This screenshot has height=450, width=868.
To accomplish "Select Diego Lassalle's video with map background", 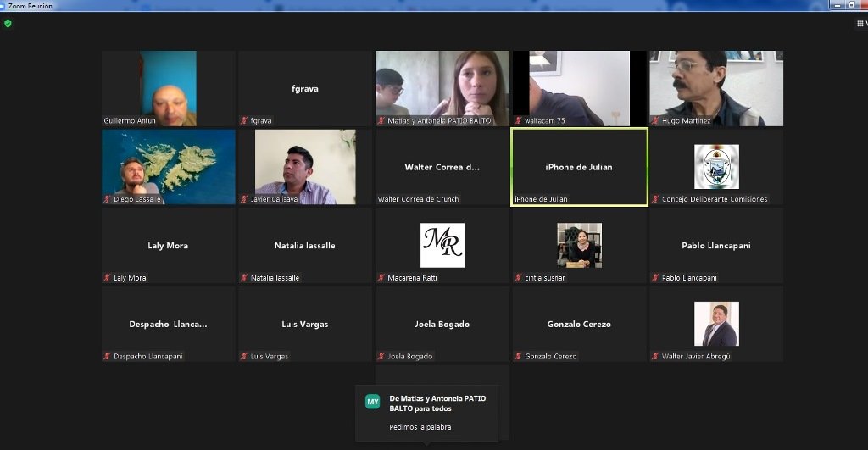I will click(x=169, y=166).
